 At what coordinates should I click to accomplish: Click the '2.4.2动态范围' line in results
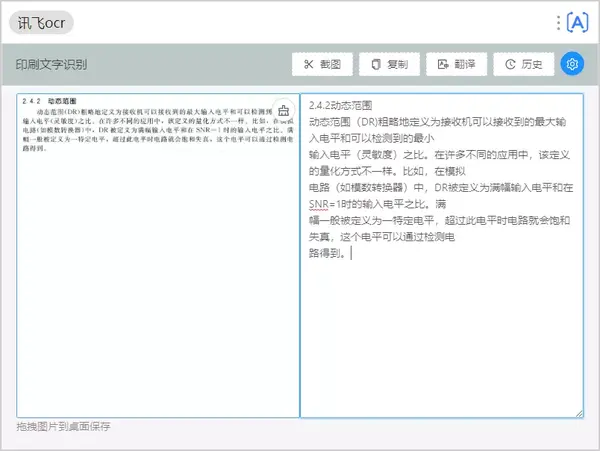tap(341, 105)
